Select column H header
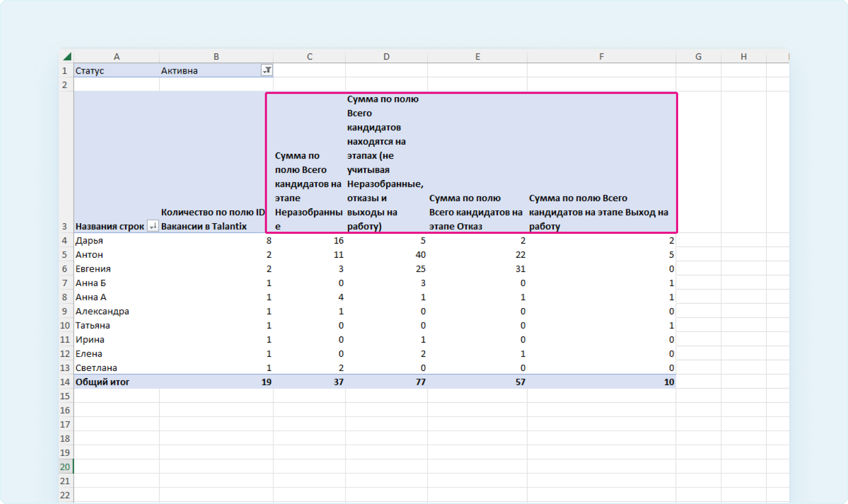Screen dimensions: 848x504 tap(743, 57)
